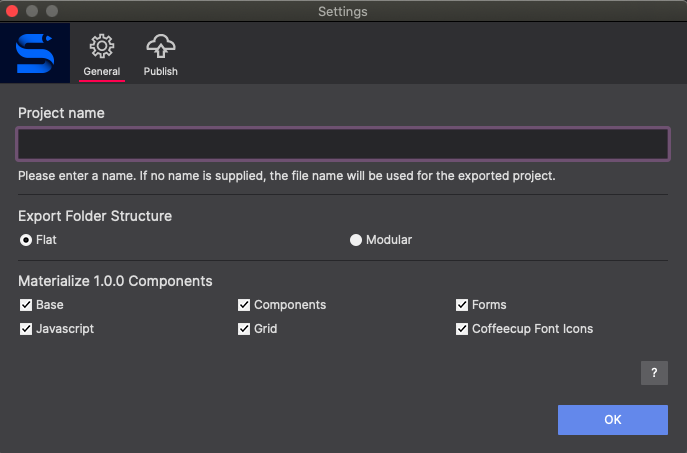Image resolution: width=687 pixels, height=453 pixels.
Task: Select the Flat folder structure option
Action: 26,240
